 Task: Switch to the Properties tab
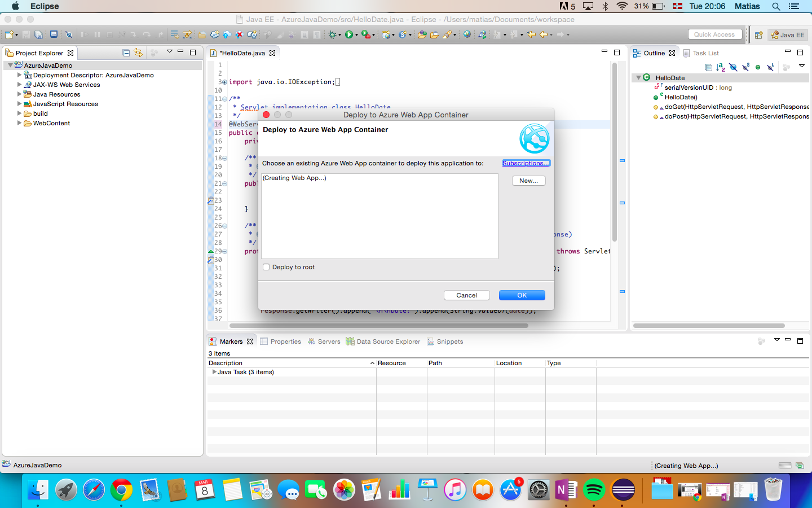click(x=280, y=341)
